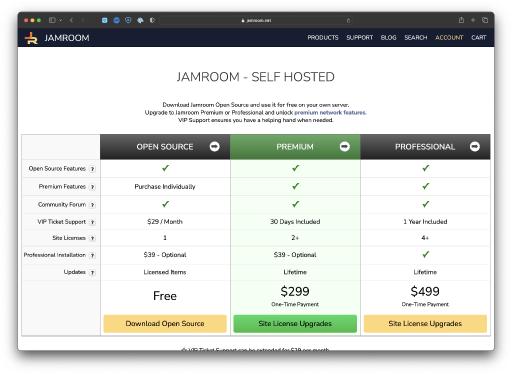This screenshot has height=374, width=512.
Task: Click the Lifetime updates cell under Premium
Action: (x=295, y=272)
